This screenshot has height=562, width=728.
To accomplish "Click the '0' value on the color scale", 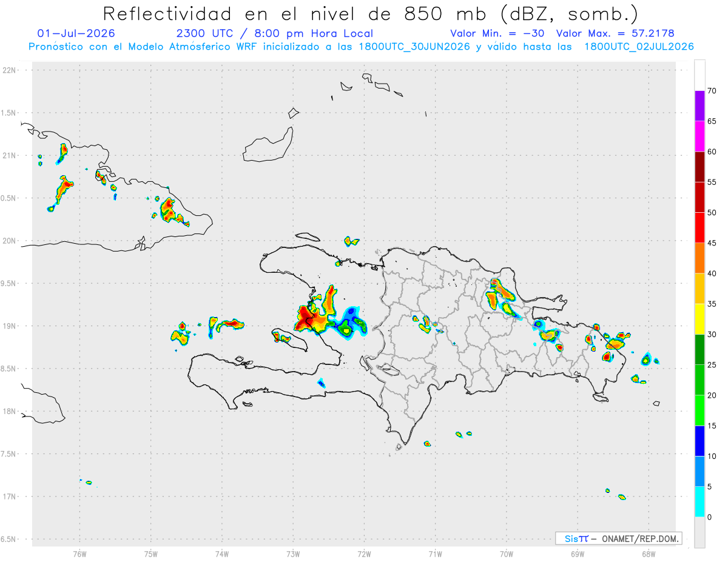I will tap(710, 517).
